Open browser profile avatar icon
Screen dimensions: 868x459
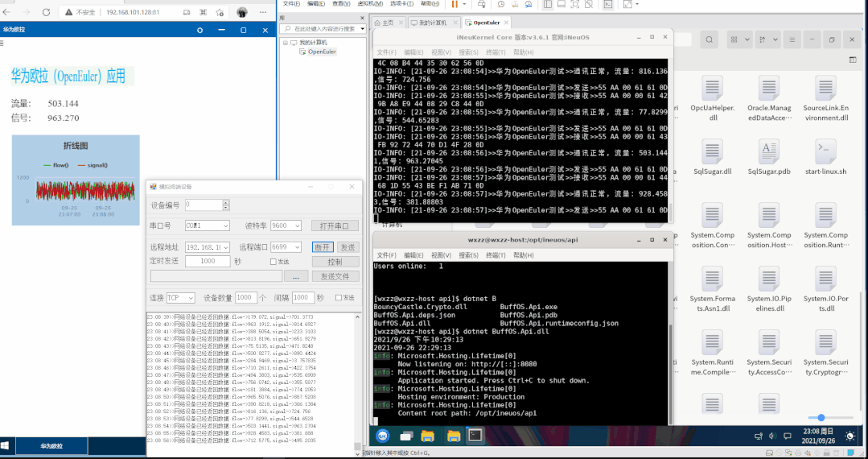(242, 11)
